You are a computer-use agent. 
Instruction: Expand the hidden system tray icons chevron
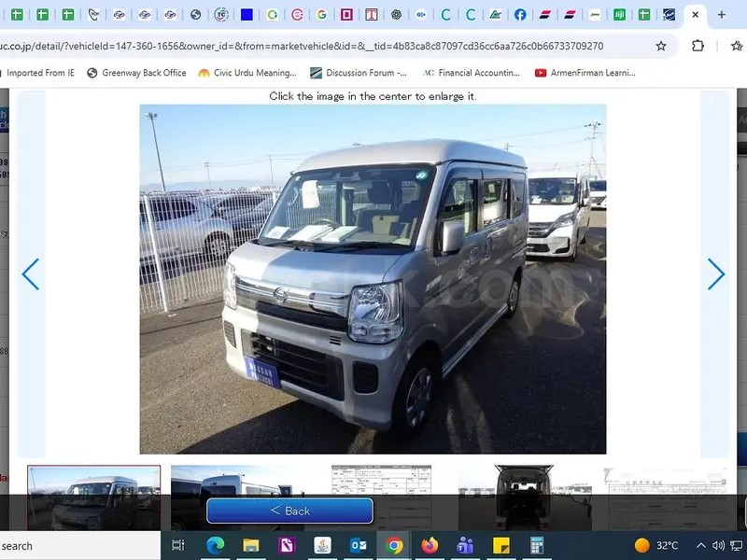[x=701, y=545]
